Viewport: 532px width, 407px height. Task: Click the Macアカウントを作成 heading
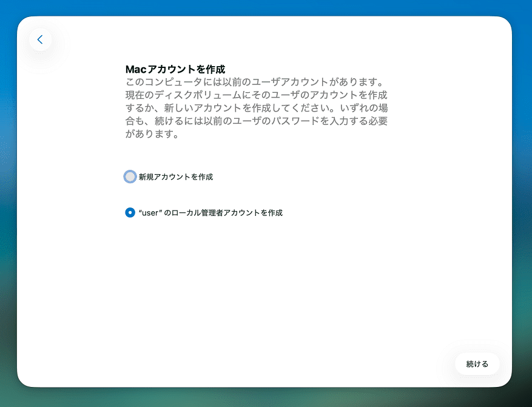(175, 69)
